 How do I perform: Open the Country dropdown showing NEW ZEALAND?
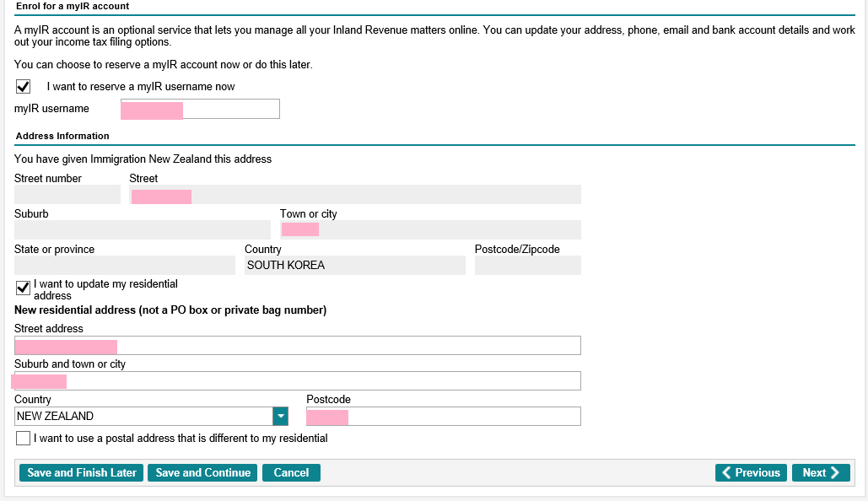point(152,416)
